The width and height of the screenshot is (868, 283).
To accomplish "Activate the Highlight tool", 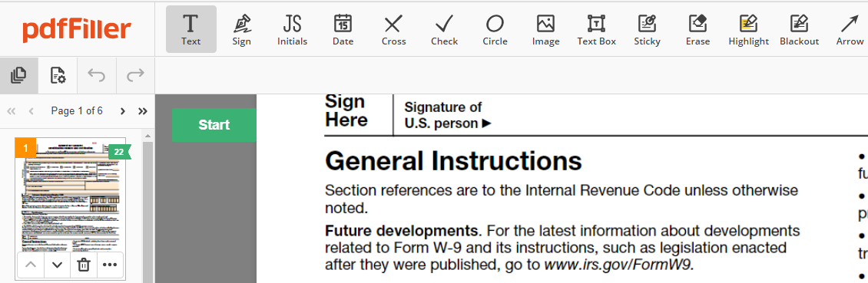I will [748, 29].
